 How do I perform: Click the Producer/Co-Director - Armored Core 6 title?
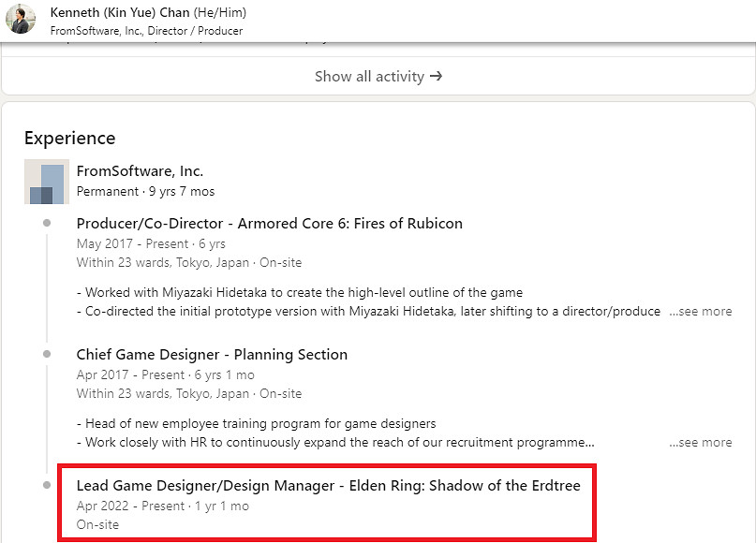point(269,224)
